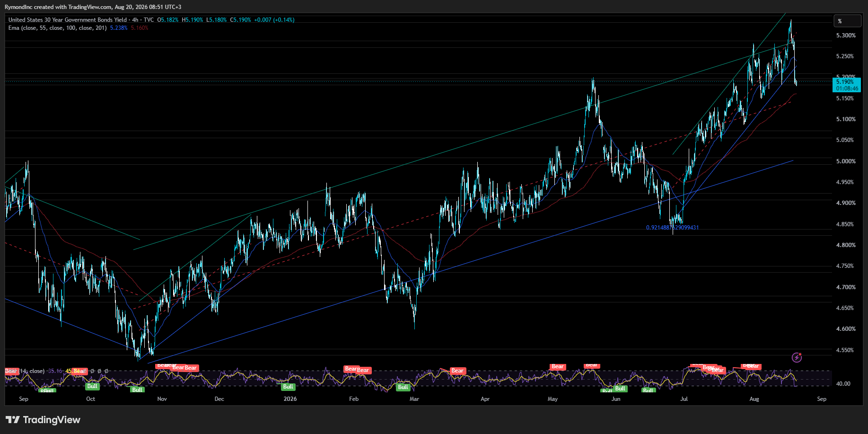
Task: Click the Feb label on the time axis
Action: (x=354, y=399)
